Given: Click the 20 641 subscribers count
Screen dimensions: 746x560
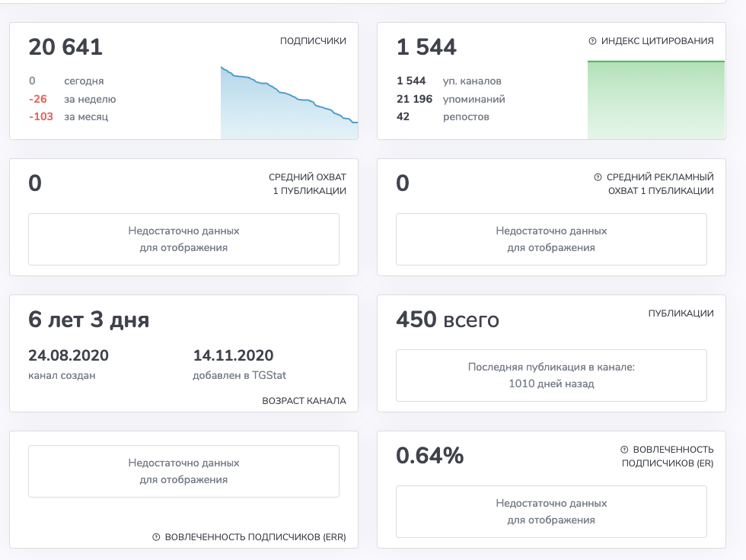Looking at the screenshot, I should point(65,47).
